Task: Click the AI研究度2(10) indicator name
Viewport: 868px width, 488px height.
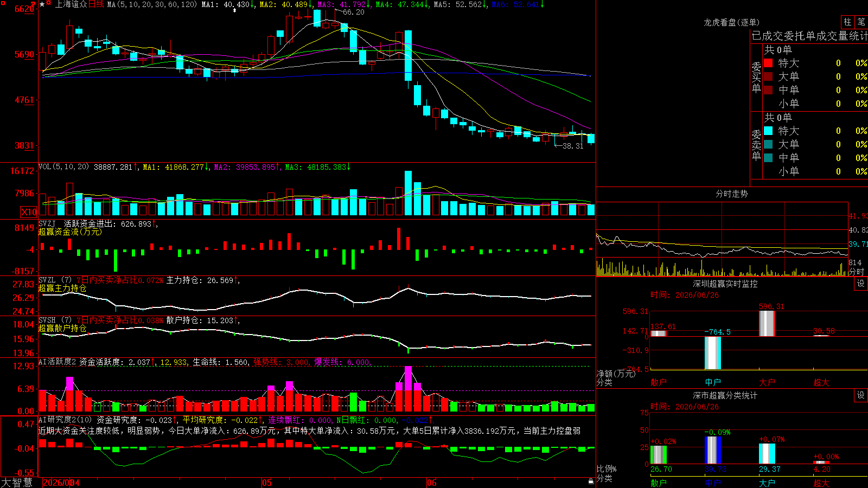Action: (65, 420)
